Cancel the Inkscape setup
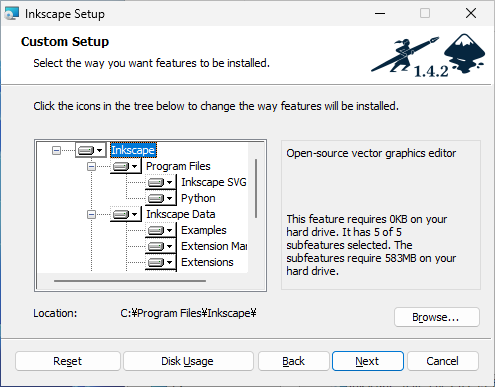The height and width of the screenshot is (387, 495). point(443,361)
